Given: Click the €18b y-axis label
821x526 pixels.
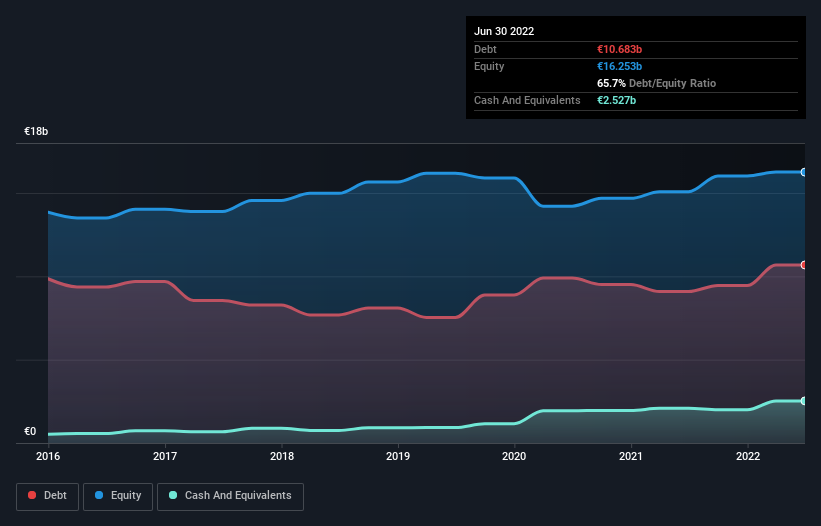Looking at the screenshot, I should (36, 131).
